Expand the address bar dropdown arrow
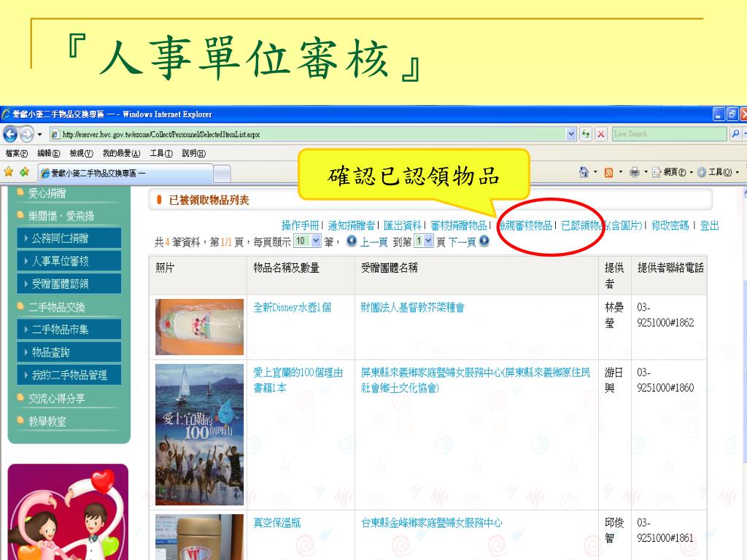Image resolution: width=747 pixels, height=560 pixels. tap(571, 134)
